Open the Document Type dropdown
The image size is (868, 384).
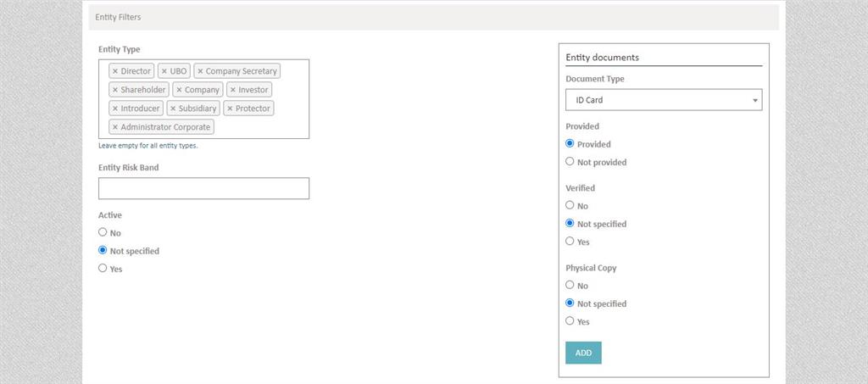tap(664, 100)
